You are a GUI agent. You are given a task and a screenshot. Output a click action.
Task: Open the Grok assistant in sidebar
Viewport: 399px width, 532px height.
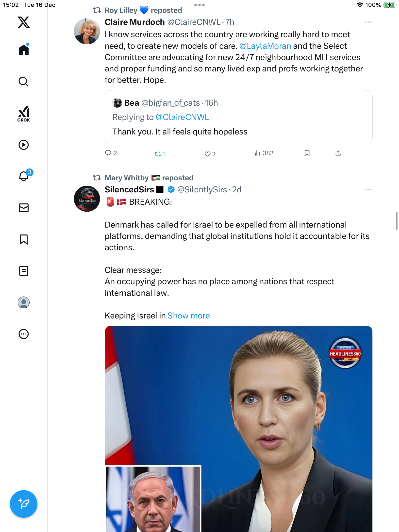(x=24, y=114)
